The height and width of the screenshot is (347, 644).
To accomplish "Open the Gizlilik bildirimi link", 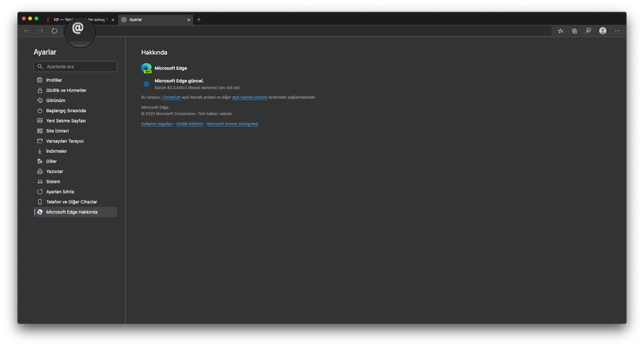I will [x=190, y=124].
